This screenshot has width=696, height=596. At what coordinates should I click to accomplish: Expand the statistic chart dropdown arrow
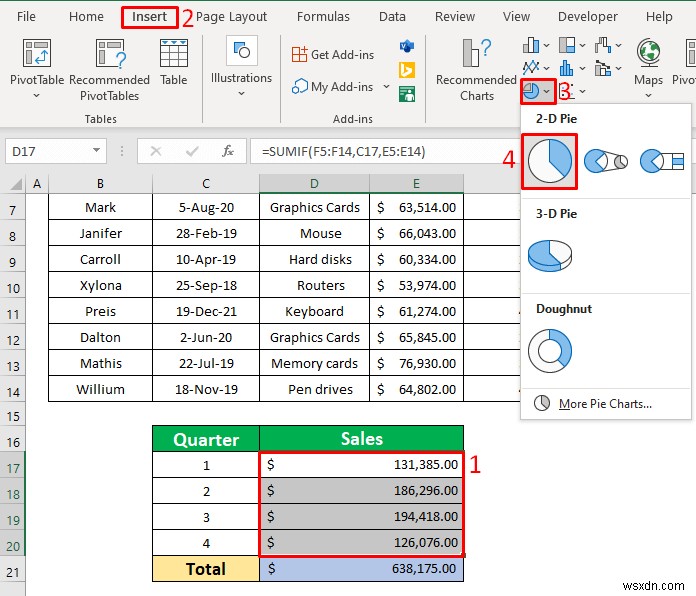point(582,68)
